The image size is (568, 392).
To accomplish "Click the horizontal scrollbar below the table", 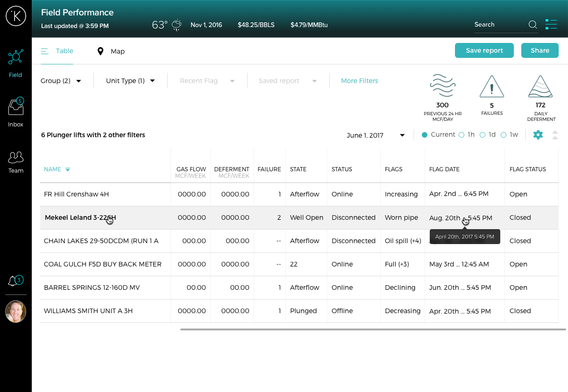I will tap(373, 329).
